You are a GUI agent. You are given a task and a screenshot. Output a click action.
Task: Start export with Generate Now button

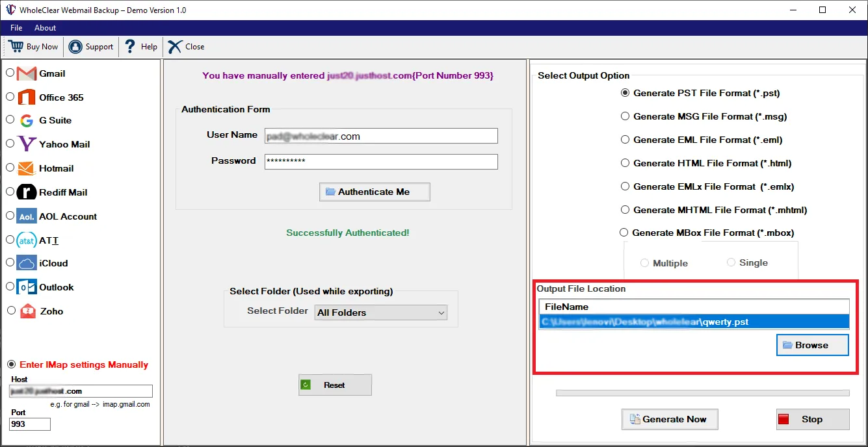pyautogui.click(x=669, y=419)
